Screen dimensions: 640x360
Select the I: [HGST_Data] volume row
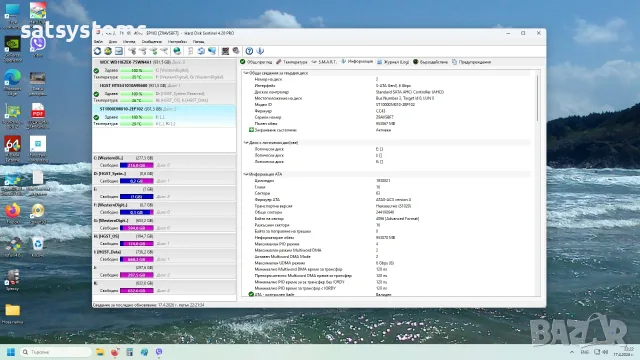[x=164, y=256]
